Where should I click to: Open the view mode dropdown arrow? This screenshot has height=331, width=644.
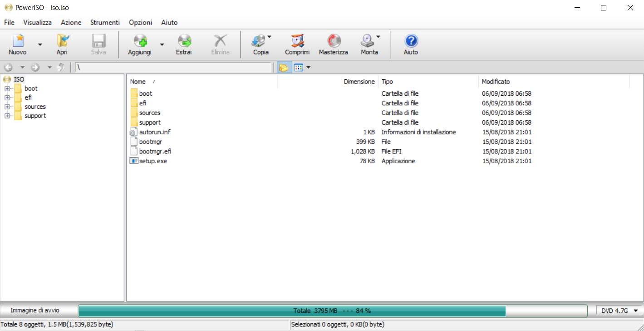pos(309,68)
